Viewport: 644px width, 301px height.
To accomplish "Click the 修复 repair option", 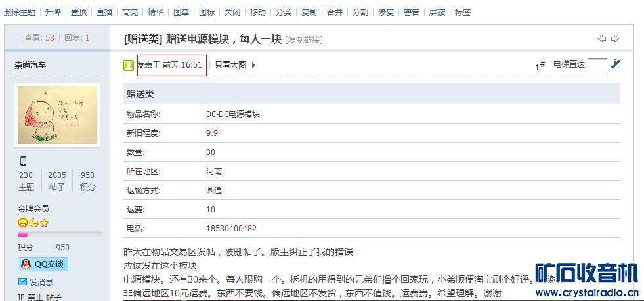I will 385,12.
